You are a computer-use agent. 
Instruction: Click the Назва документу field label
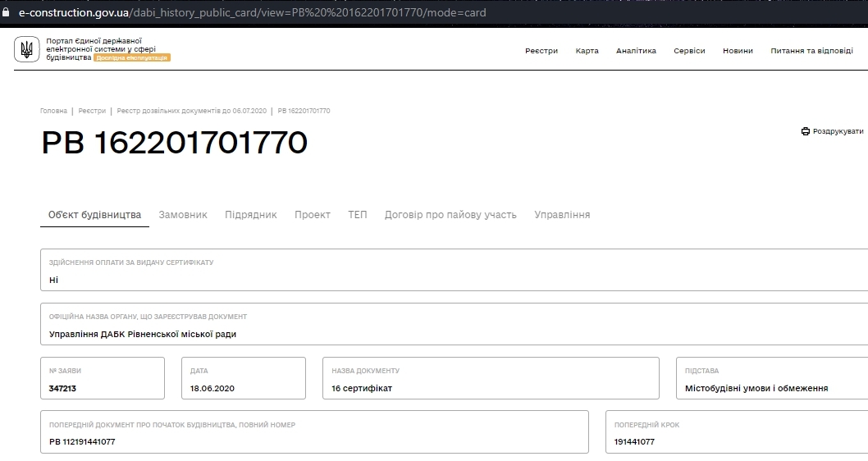(x=365, y=371)
